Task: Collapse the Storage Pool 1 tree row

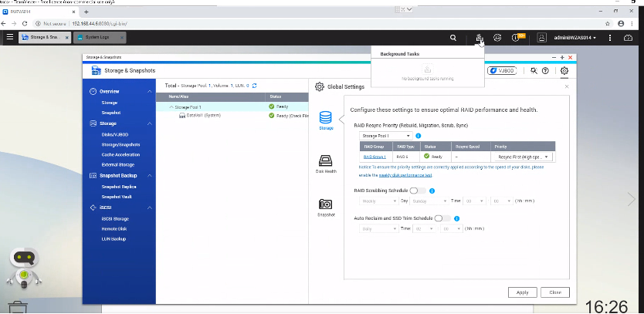Action: 171,107
